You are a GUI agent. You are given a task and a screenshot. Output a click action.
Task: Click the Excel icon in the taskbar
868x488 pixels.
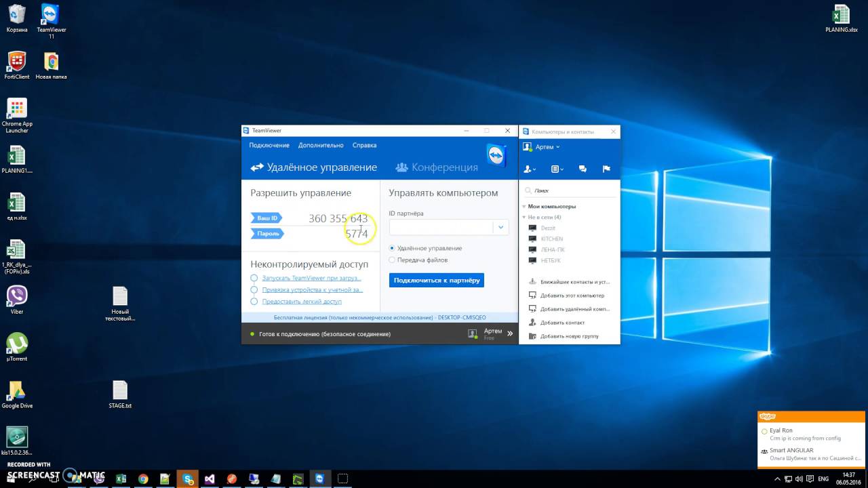click(121, 479)
